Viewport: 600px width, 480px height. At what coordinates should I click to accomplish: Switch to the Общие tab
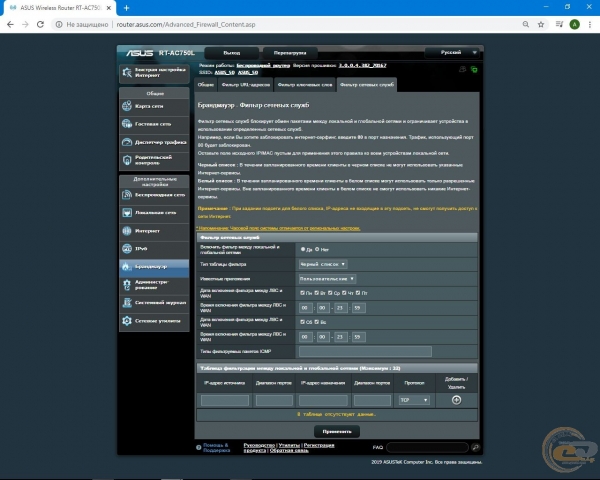tap(205, 85)
